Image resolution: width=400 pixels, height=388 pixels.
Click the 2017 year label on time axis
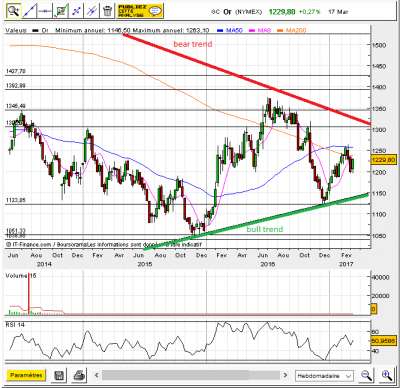(346, 264)
